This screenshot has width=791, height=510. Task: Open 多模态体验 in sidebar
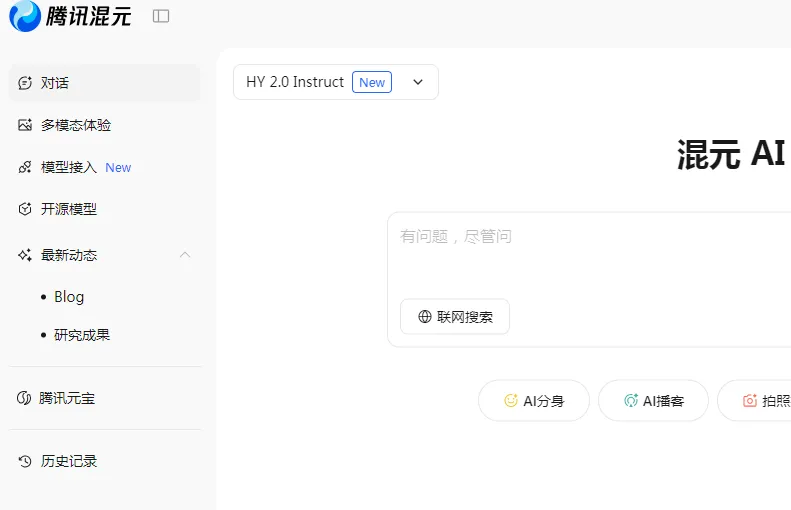(x=105, y=125)
